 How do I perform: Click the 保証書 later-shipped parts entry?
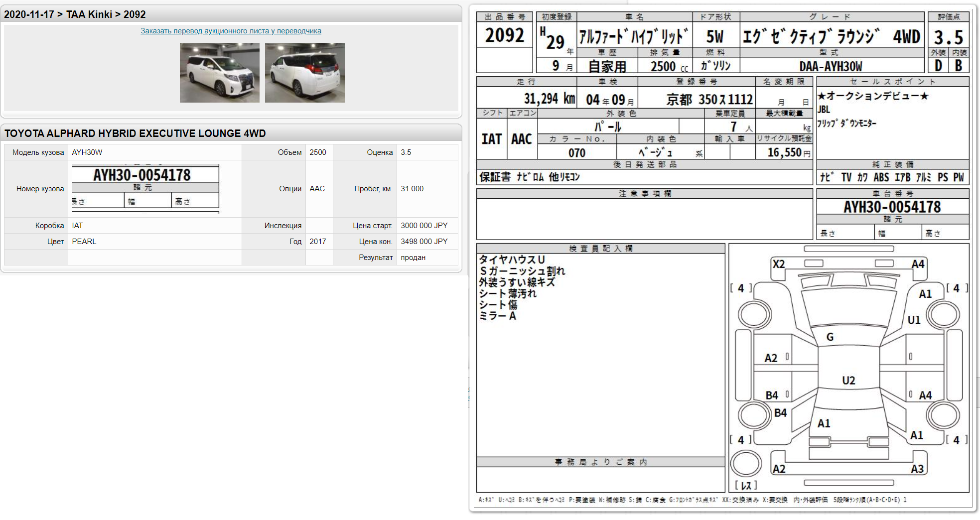coord(495,177)
